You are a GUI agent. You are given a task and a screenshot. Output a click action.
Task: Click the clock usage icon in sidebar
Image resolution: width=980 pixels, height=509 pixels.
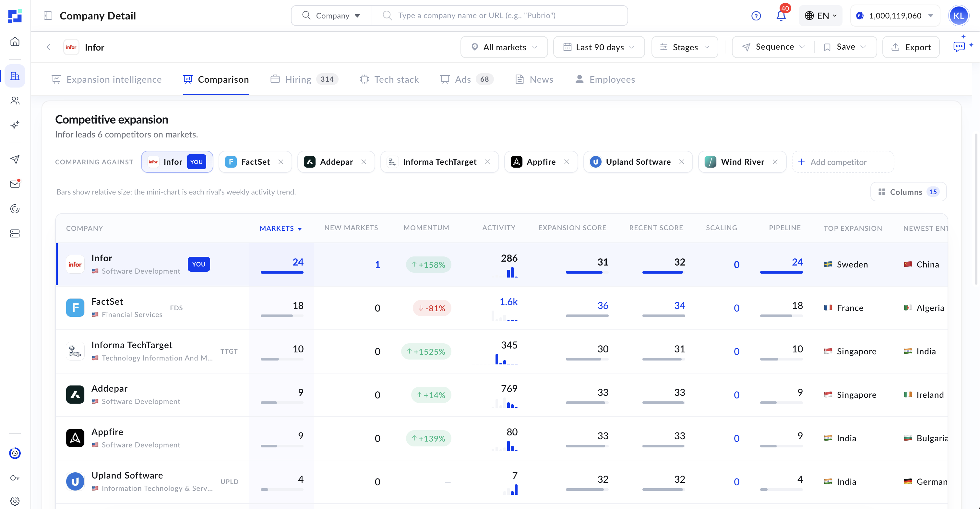pos(15,453)
